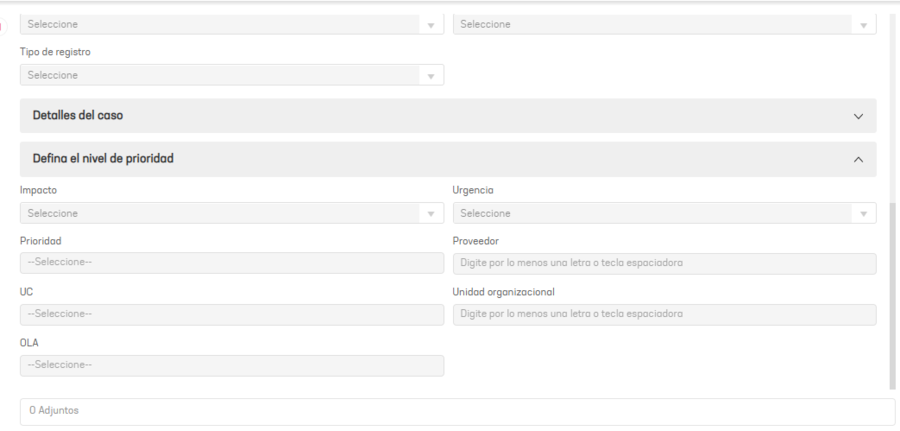
Task: Click the vertical scrollbar thumb
Action: coord(893,296)
